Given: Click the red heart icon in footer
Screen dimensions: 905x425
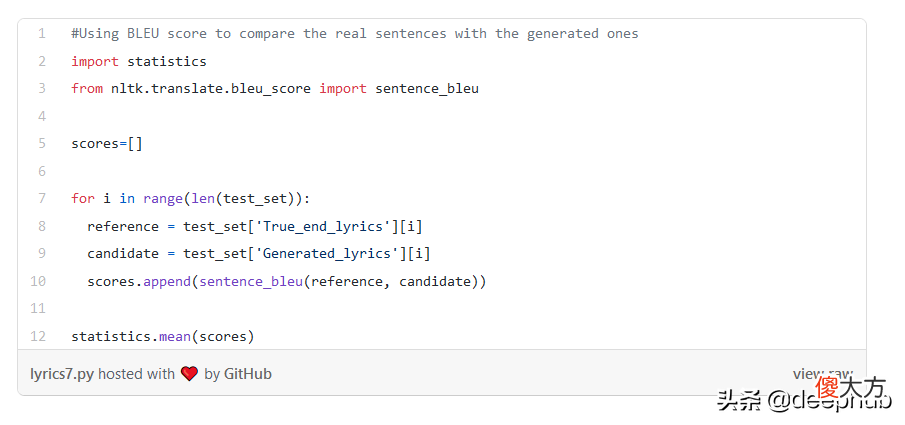Looking at the screenshot, I should [189, 374].
